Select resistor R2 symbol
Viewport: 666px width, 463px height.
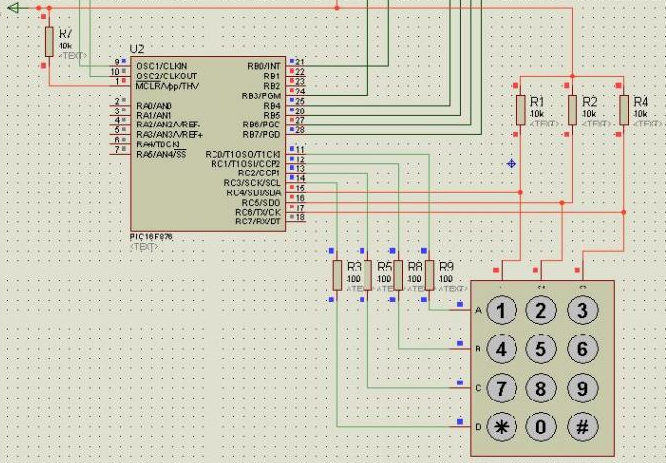click(572, 109)
